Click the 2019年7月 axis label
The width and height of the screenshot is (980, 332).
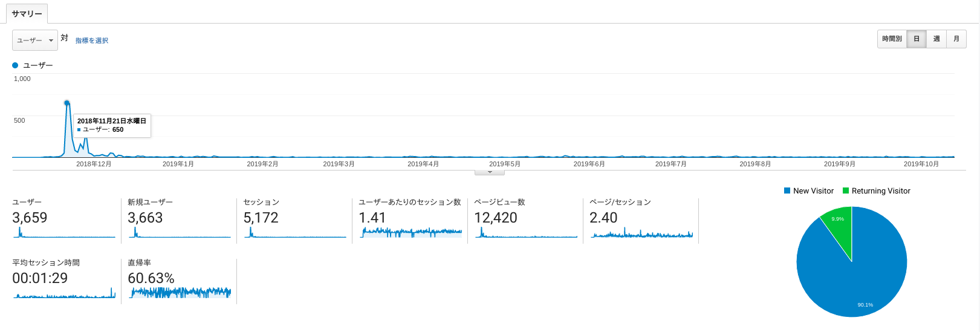[671, 164]
